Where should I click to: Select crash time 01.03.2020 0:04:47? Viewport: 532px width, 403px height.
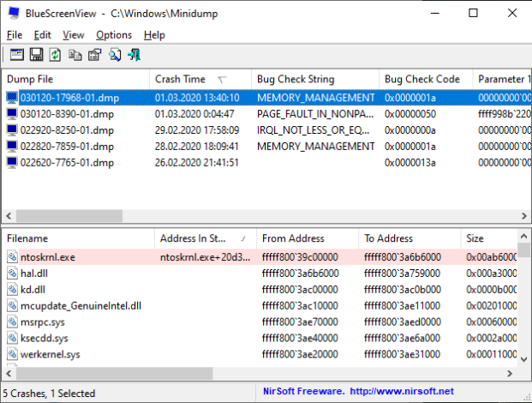[194, 114]
